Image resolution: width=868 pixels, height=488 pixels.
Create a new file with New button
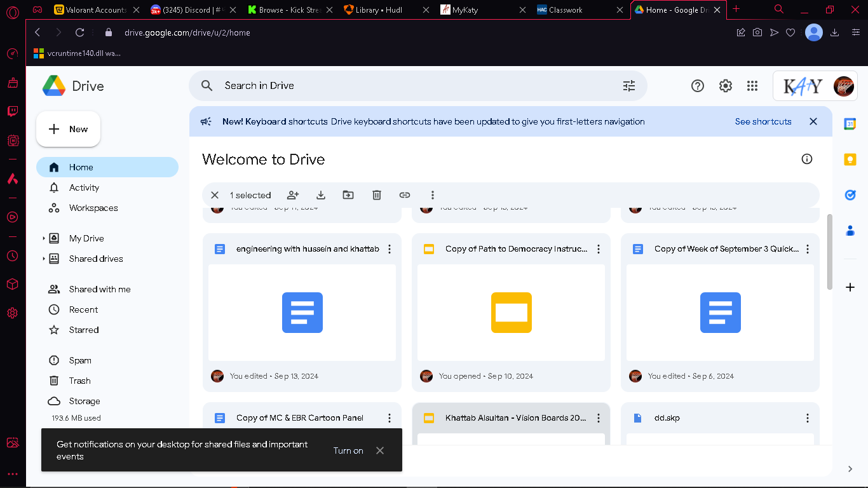(x=69, y=129)
